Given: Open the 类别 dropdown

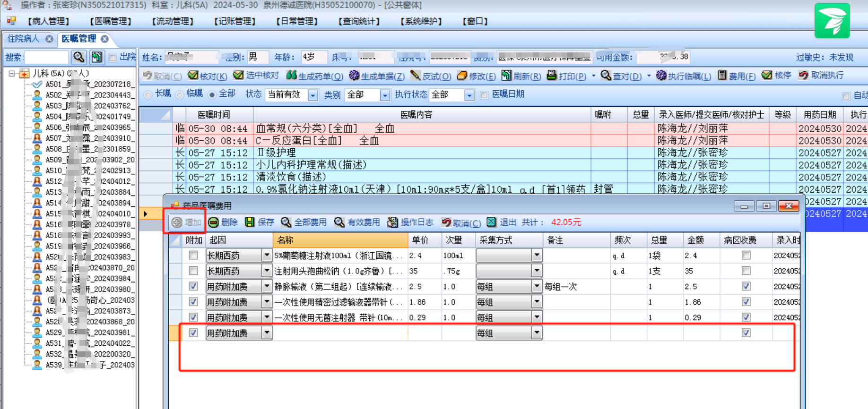Looking at the screenshot, I should (385, 95).
